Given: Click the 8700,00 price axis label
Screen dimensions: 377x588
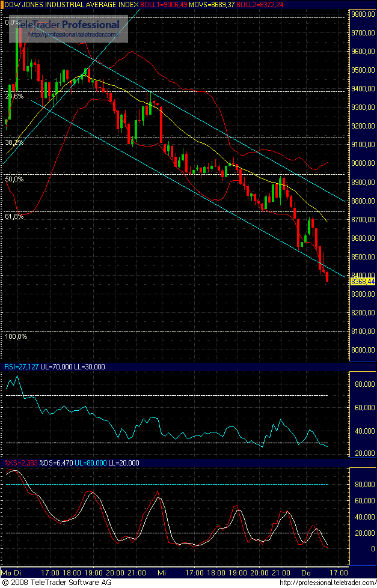Looking at the screenshot, I should point(363,219).
